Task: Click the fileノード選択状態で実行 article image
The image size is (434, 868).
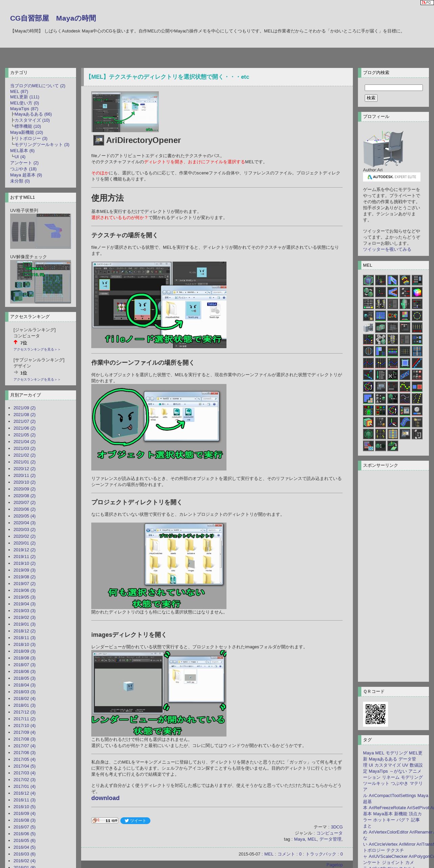Action: [159, 305]
